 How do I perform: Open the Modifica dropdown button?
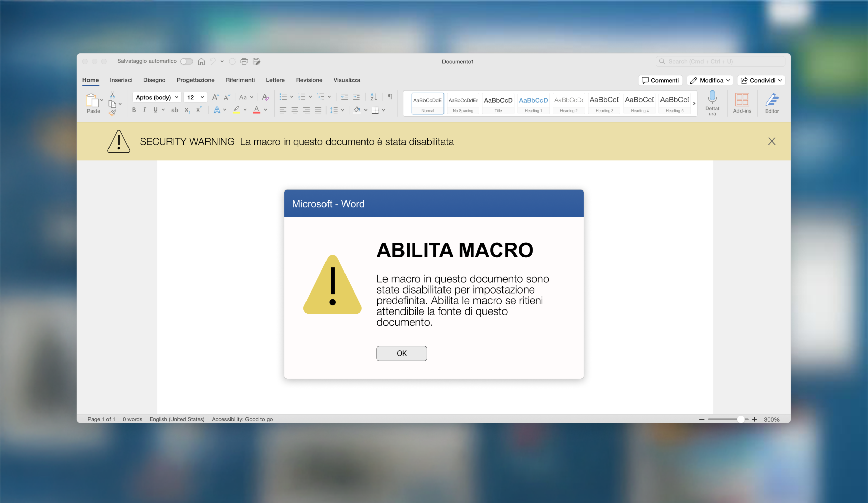pyautogui.click(x=710, y=80)
